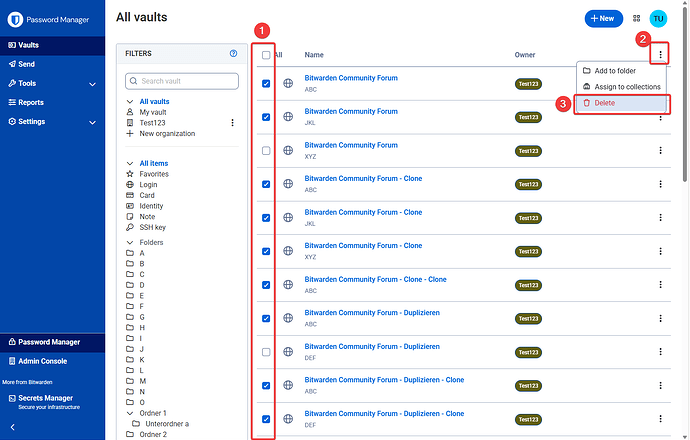Screen dimensions: 690x440
Task: Collapse the All vaults filter chevron
Action: [130, 101]
